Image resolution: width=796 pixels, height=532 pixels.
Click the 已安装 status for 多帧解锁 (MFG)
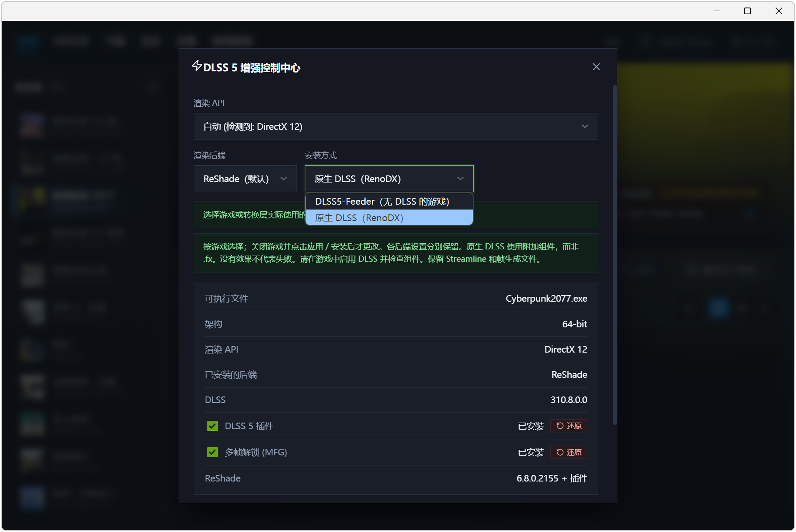tap(531, 452)
